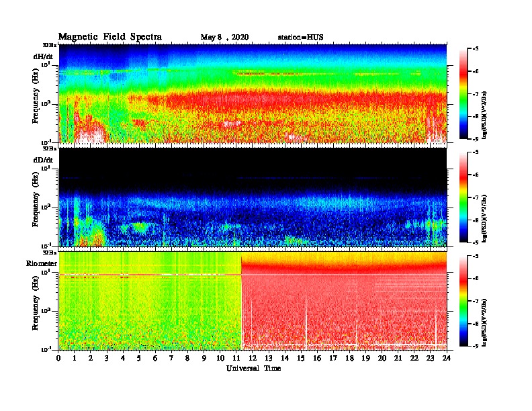Click hour 11 tick label on time axis

pos(236,358)
